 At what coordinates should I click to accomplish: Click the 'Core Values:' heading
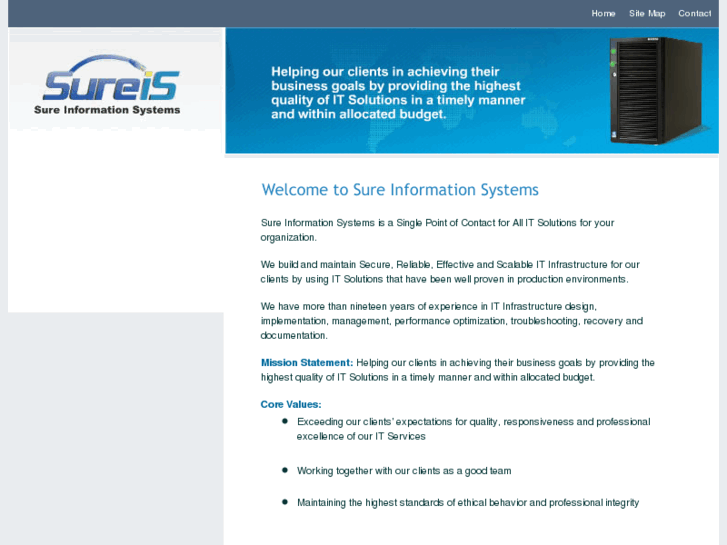pyautogui.click(x=291, y=404)
